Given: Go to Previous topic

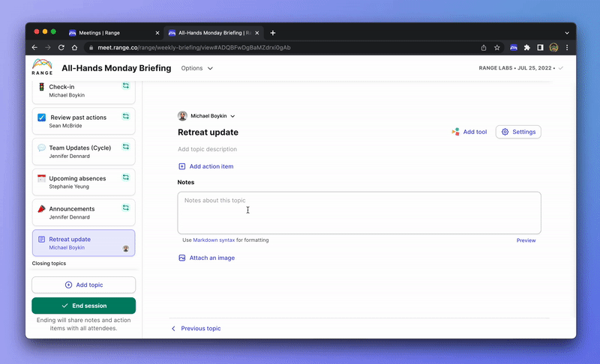Looking at the screenshot, I should (196, 329).
